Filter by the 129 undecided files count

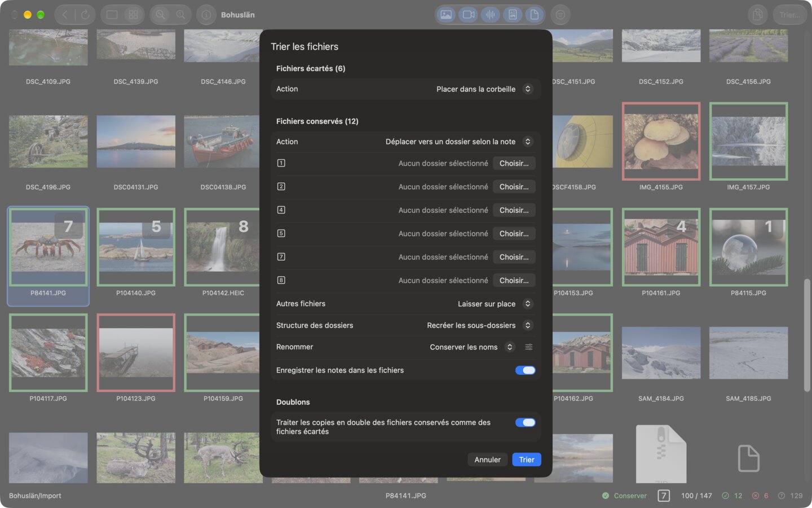pyautogui.click(x=790, y=496)
